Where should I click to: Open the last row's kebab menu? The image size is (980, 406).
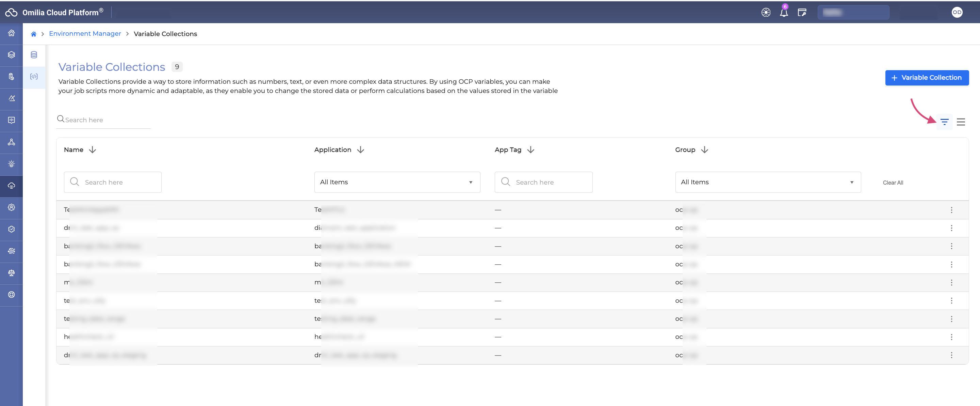pos(951,355)
